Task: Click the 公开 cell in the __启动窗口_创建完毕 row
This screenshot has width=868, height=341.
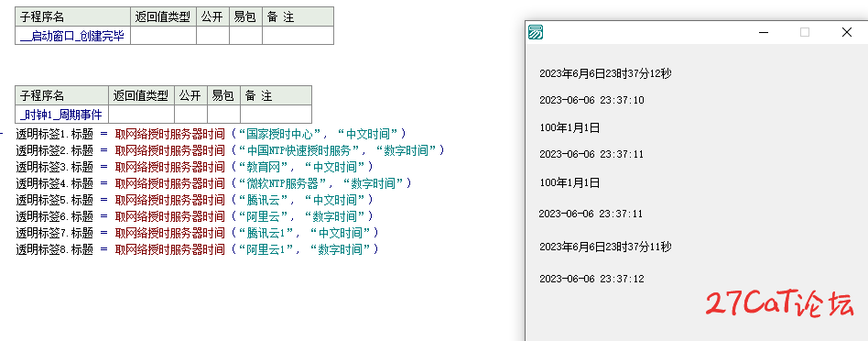Action: pos(212,36)
